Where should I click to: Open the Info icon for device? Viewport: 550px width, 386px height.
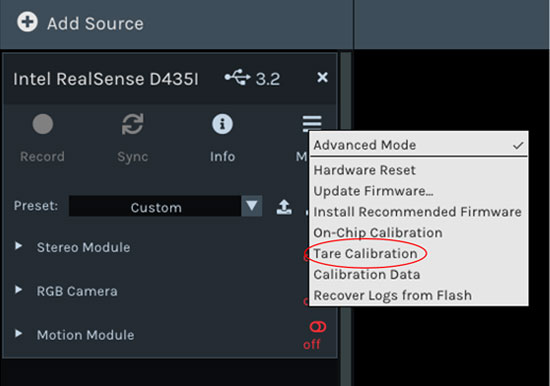[222, 124]
